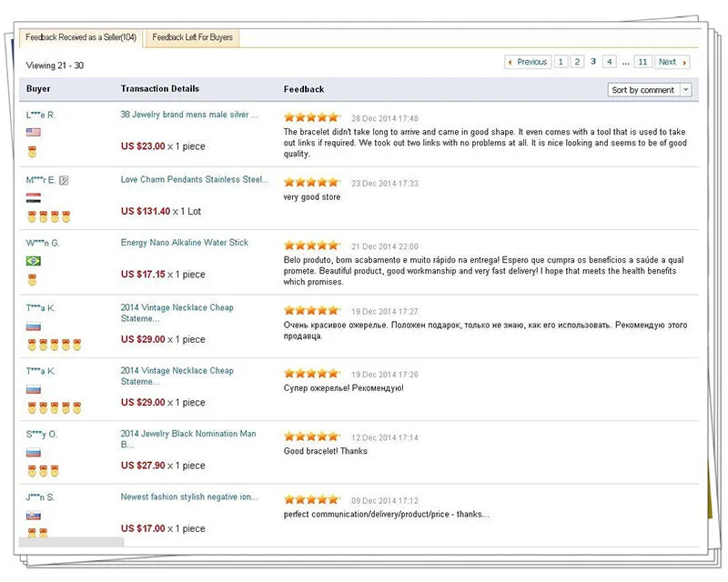Open 'Love Charm Pendants Stainless Steel' link

click(x=195, y=179)
